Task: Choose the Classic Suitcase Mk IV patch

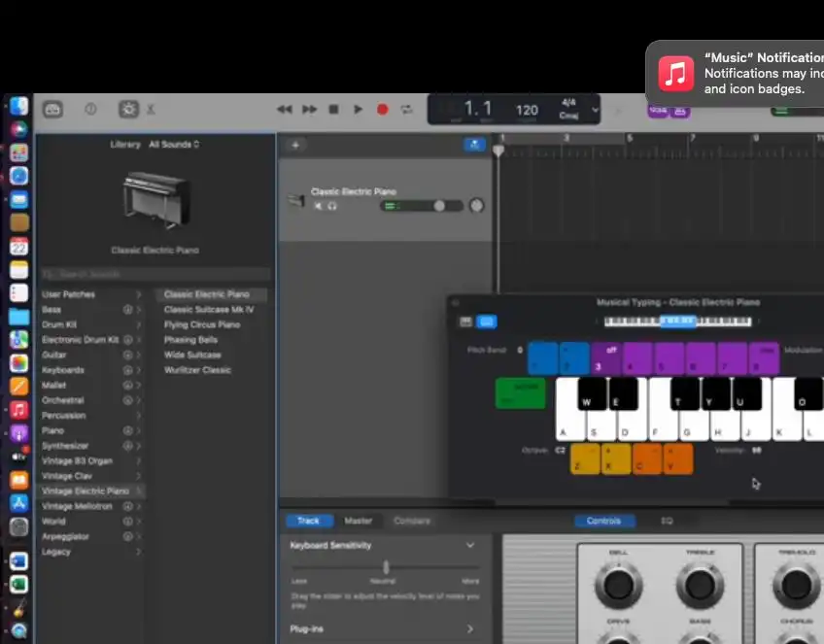Action: (209, 310)
